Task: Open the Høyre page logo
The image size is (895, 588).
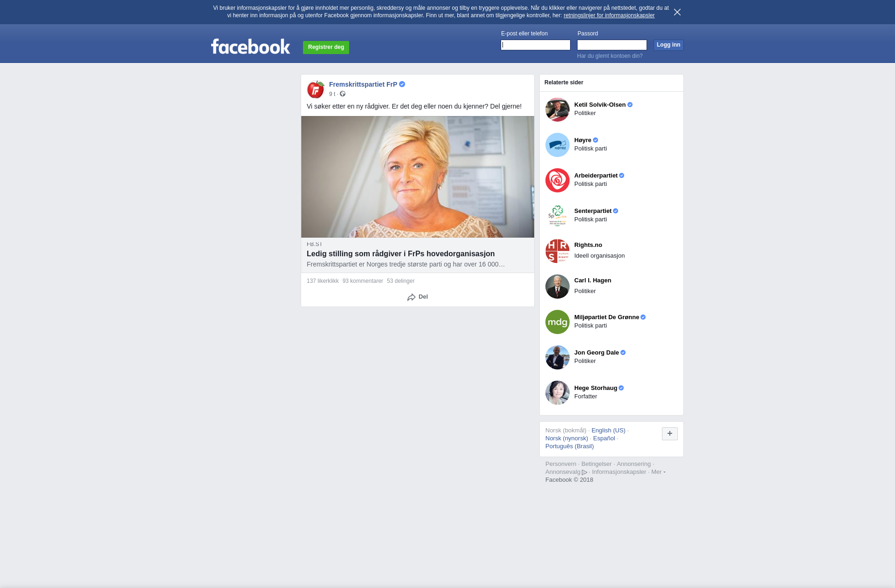Action: 558,145
